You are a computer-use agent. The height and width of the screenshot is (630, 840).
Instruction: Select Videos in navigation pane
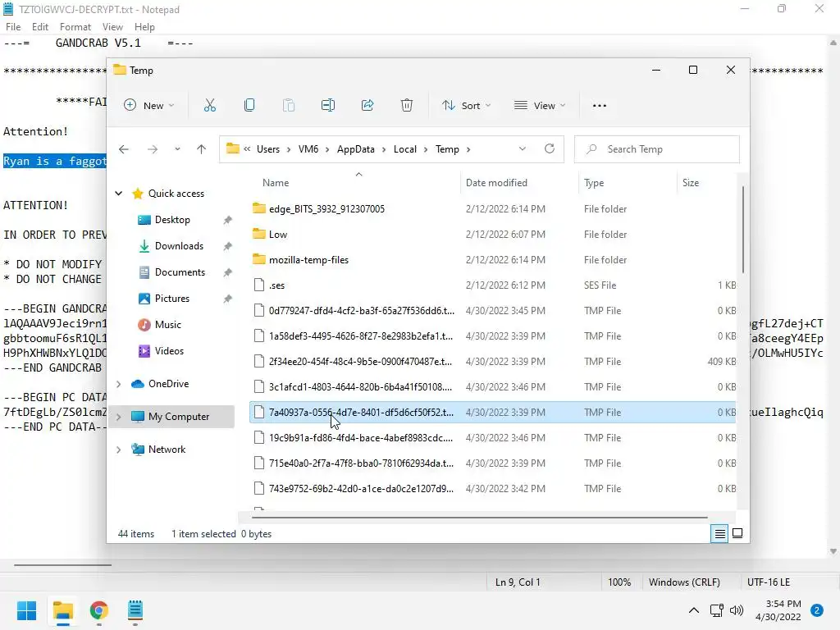click(169, 351)
